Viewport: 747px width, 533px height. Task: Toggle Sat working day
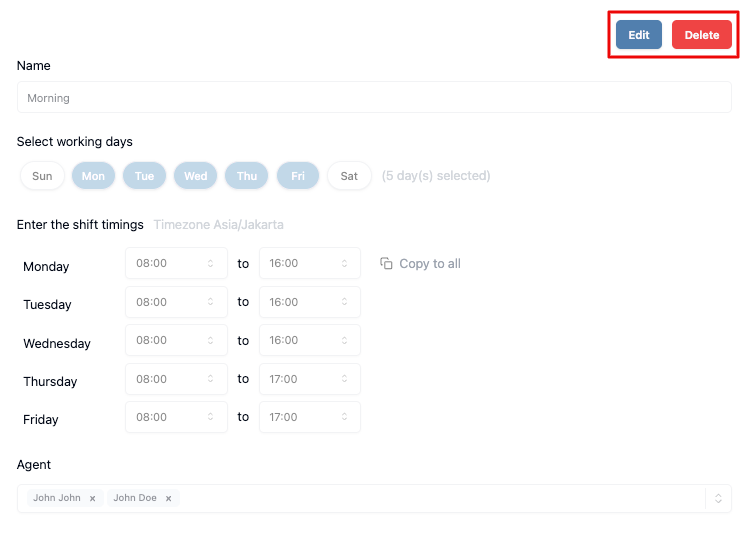[349, 176]
